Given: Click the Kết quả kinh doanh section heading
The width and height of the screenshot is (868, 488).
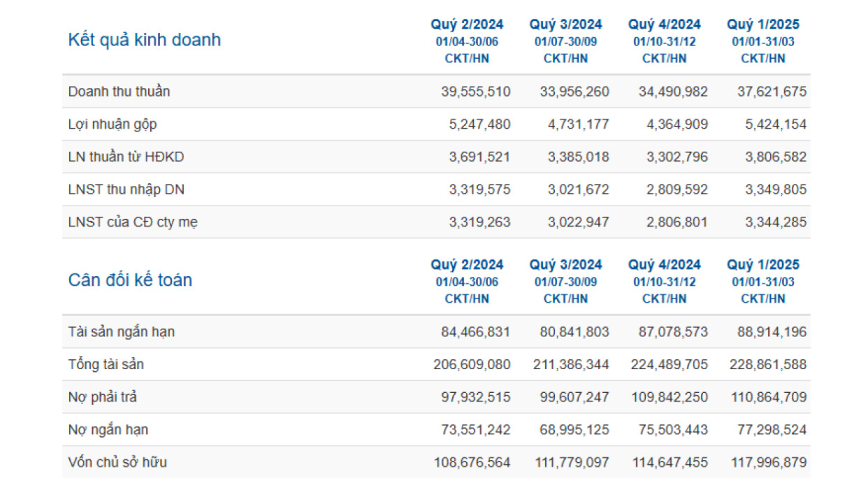Looking at the screenshot, I should pyautogui.click(x=144, y=40).
